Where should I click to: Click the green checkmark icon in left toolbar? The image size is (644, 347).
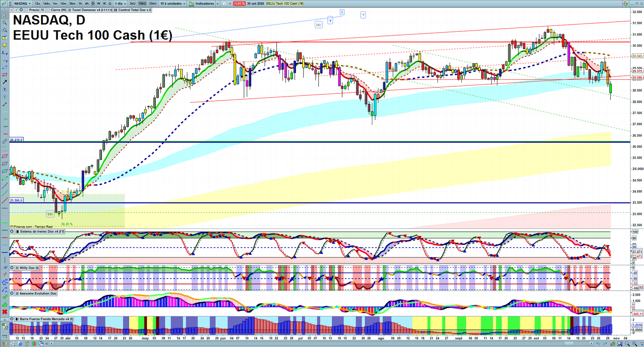tap(4, 297)
